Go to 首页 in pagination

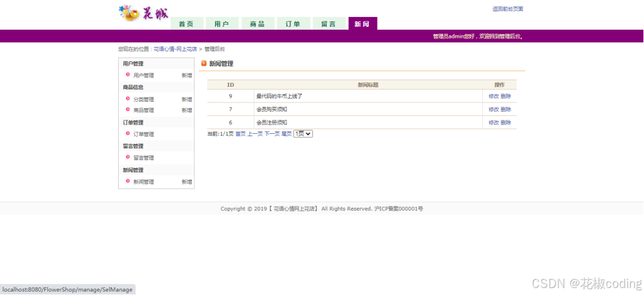(x=240, y=133)
